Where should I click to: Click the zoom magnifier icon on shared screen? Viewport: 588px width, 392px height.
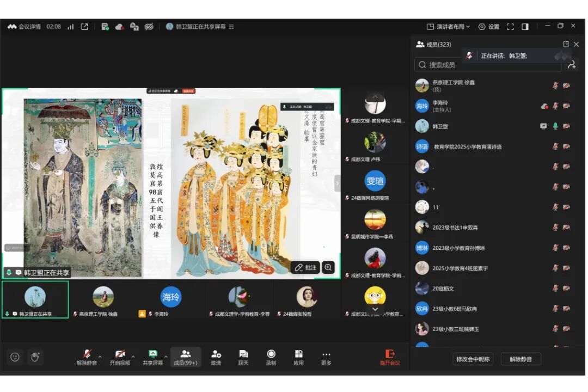point(328,267)
